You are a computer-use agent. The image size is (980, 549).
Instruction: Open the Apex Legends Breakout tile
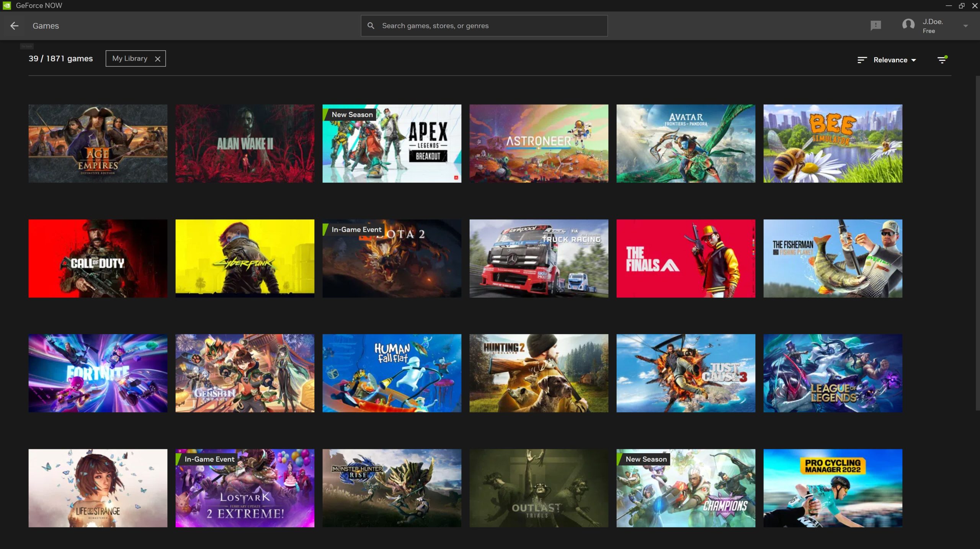pos(392,144)
